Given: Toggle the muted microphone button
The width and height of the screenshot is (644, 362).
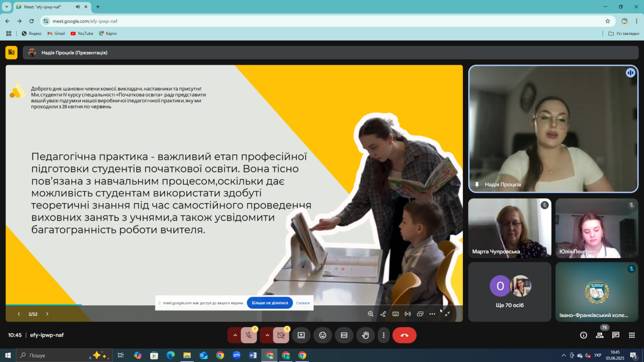Looking at the screenshot, I should point(249,335).
